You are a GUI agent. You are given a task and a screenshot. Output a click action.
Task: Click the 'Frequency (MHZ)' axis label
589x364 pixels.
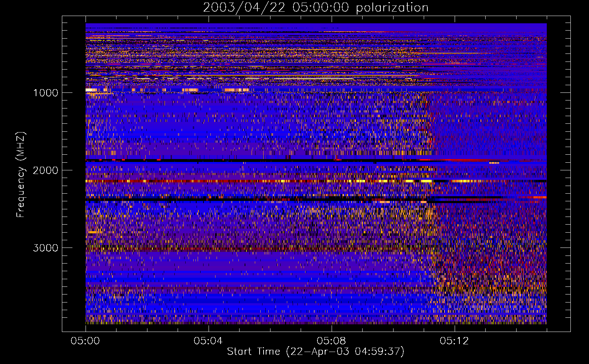pos(21,175)
